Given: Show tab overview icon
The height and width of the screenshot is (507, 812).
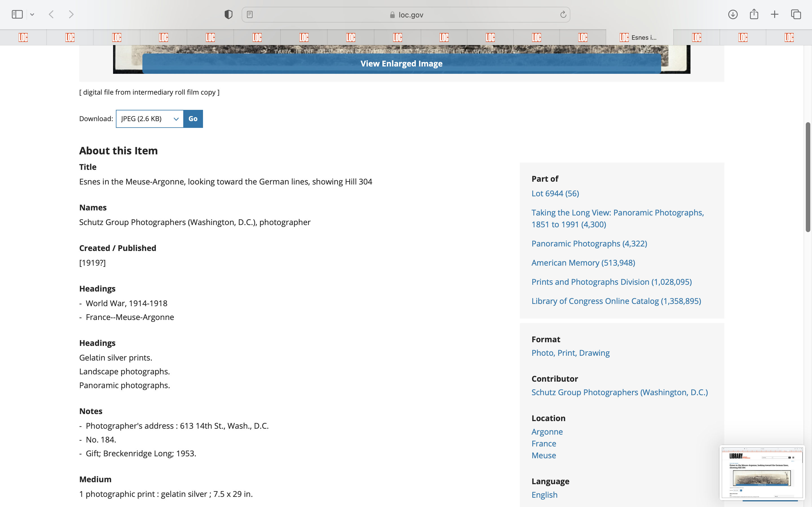Looking at the screenshot, I should click(796, 14).
